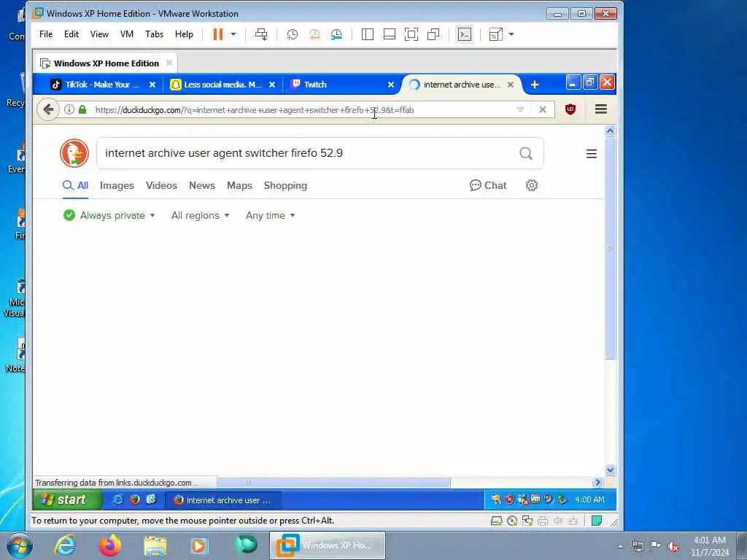The width and height of the screenshot is (747, 560).
Task: Open the Firefox hamburger menu
Action: 601,109
